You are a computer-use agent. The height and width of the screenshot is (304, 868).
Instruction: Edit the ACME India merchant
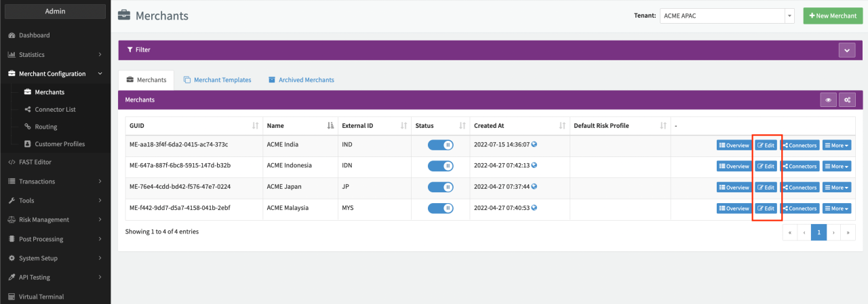click(766, 145)
